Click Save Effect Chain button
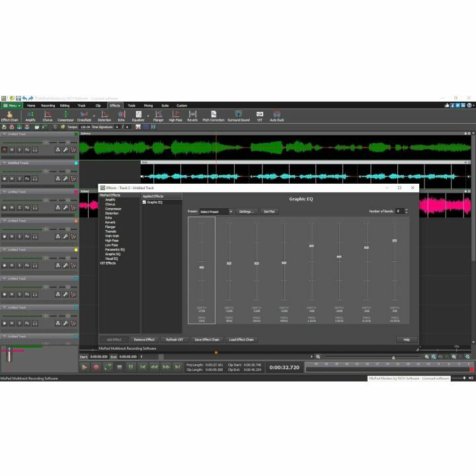This screenshot has height=476, width=476. coord(207,340)
